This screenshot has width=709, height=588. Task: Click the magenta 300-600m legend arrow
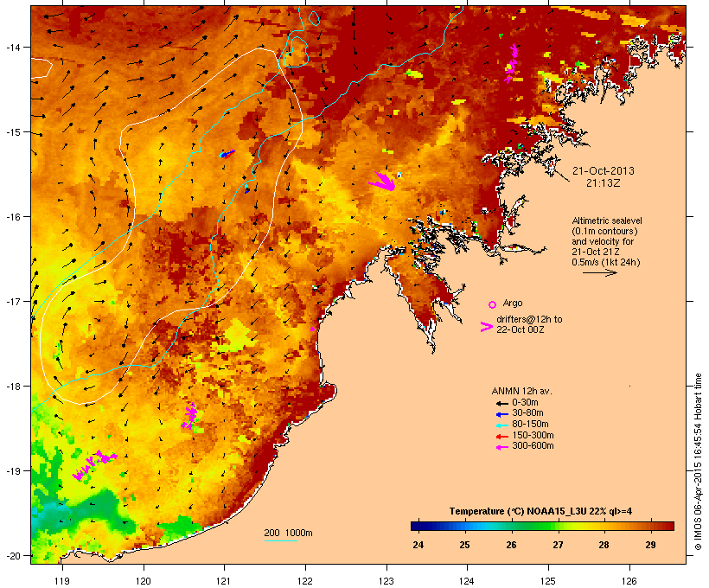click(x=501, y=447)
